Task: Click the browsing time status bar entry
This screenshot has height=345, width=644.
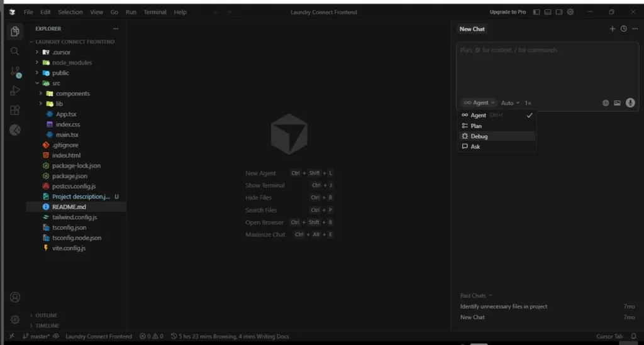Action: pos(230,336)
